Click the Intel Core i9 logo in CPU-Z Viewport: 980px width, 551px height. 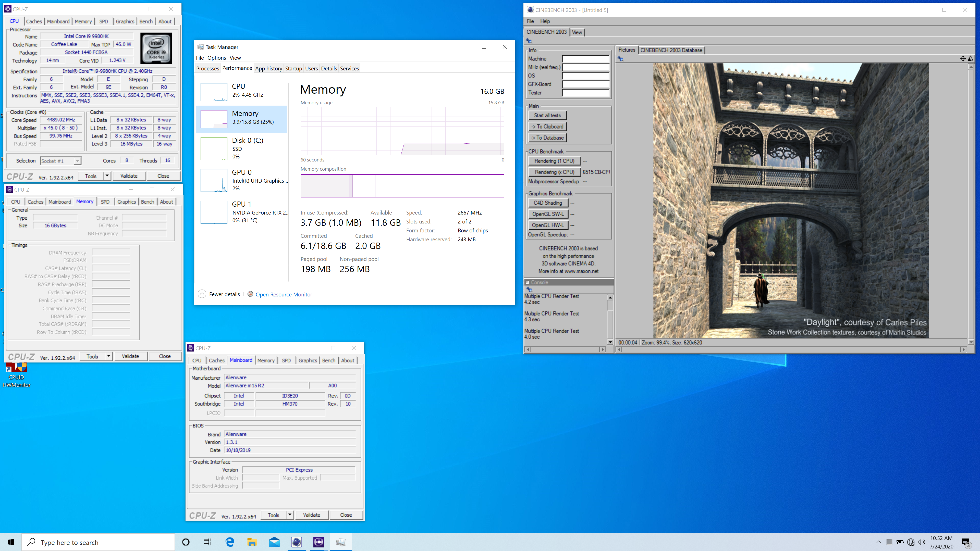(x=156, y=48)
